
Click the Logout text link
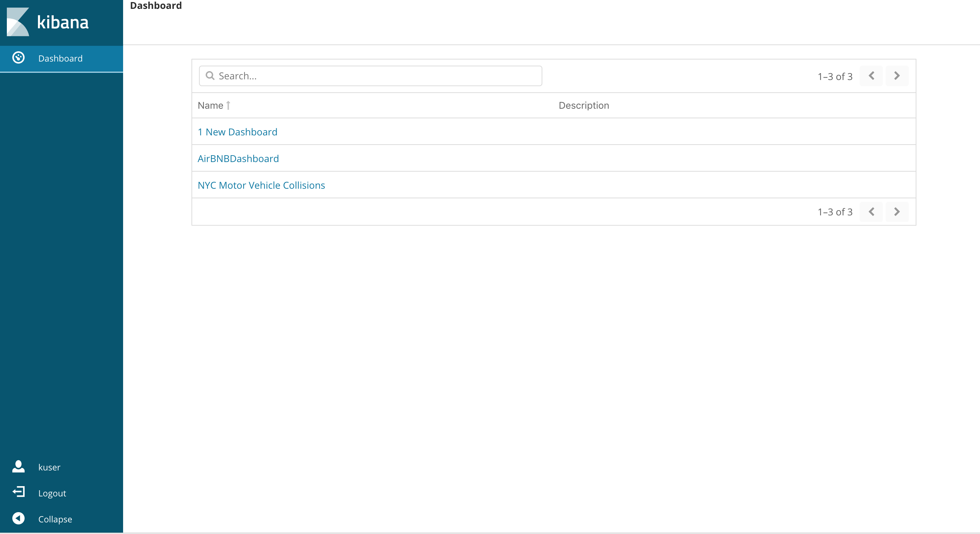[x=52, y=493]
